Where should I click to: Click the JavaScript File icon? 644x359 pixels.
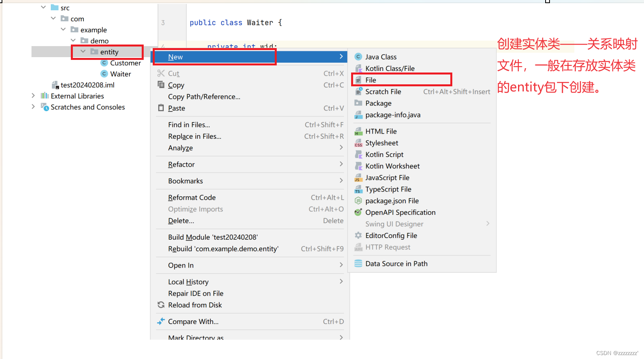pyautogui.click(x=358, y=178)
